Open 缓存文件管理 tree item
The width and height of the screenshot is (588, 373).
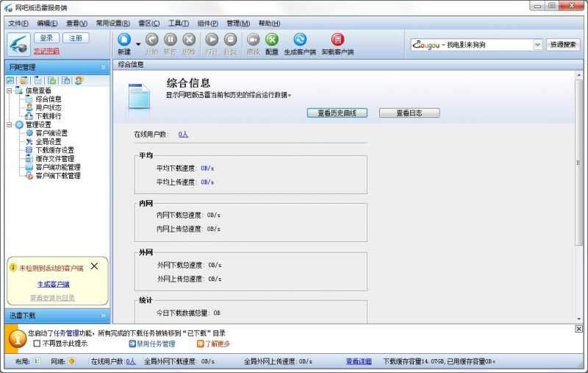coord(54,159)
